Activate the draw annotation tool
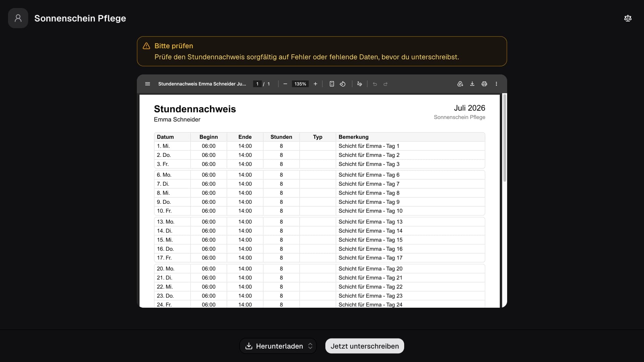This screenshot has height=362, width=644. pyautogui.click(x=360, y=84)
